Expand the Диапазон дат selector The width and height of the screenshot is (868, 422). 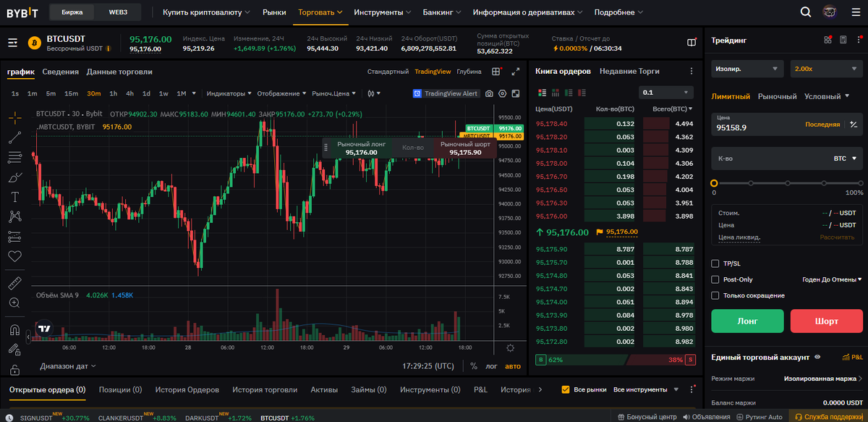(67, 366)
